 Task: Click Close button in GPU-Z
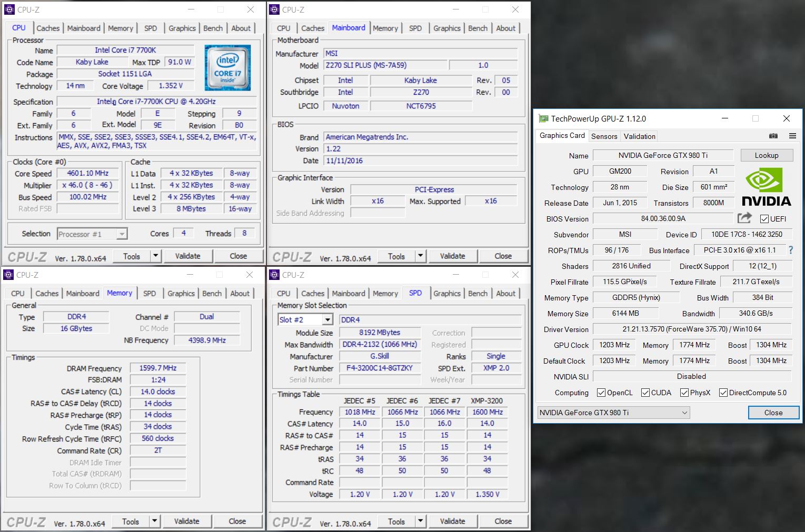point(773,413)
